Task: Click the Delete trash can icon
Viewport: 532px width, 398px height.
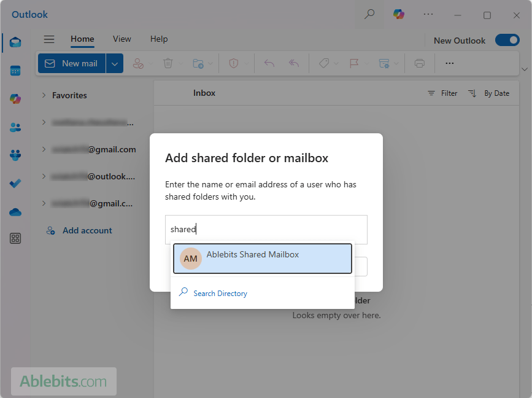Action: (168, 63)
